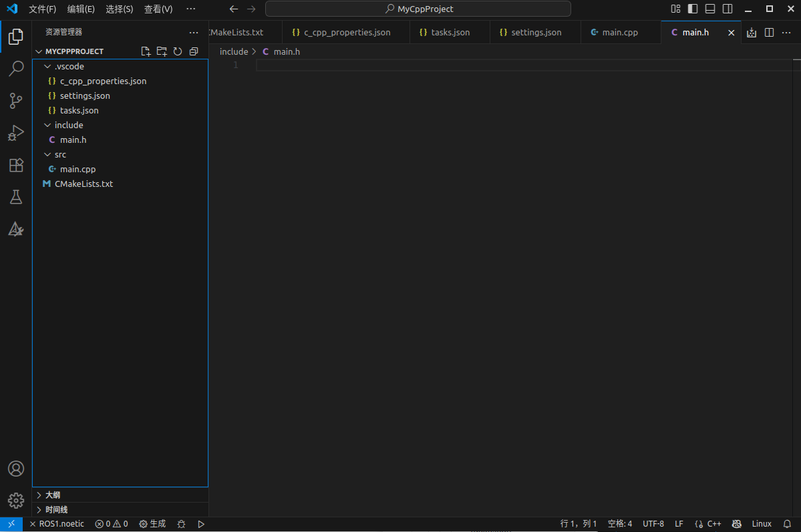Open the Extensions view
This screenshot has height=532, width=801.
[x=16, y=165]
